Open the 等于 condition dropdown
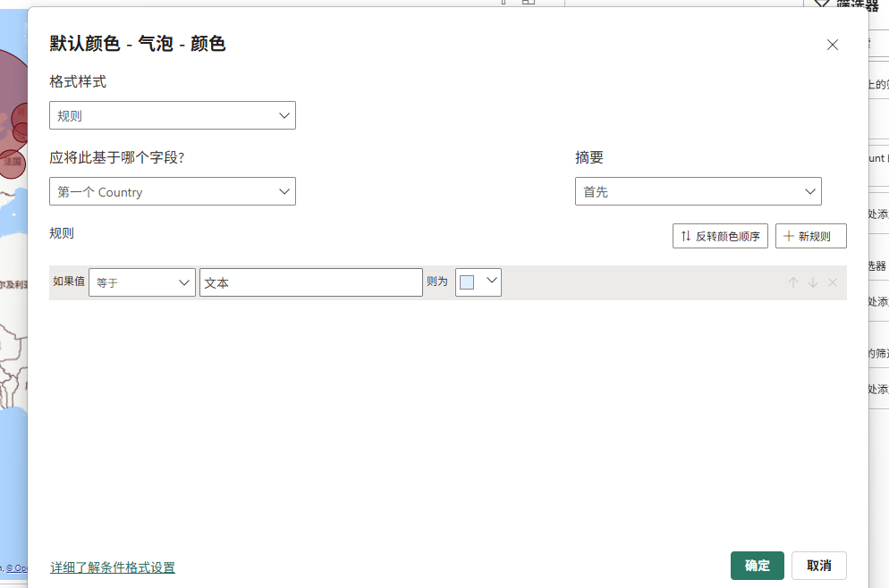The width and height of the screenshot is (889, 588). pos(142,282)
